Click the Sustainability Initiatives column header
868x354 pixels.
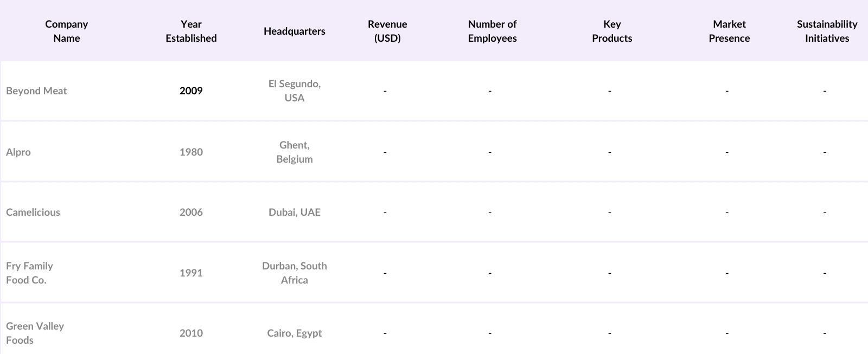click(827, 31)
